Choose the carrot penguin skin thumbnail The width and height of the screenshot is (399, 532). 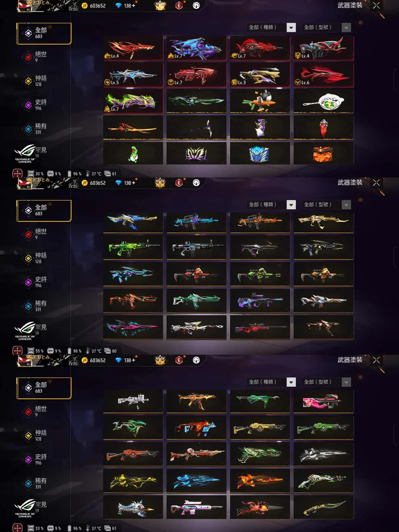coord(260,101)
